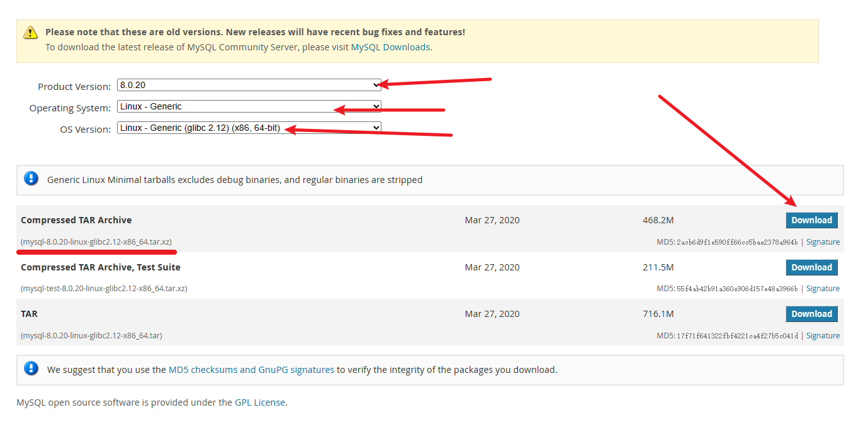Open Signature link for the TAR file
This screenshot has height=422, width=868.
pos(823,336)
